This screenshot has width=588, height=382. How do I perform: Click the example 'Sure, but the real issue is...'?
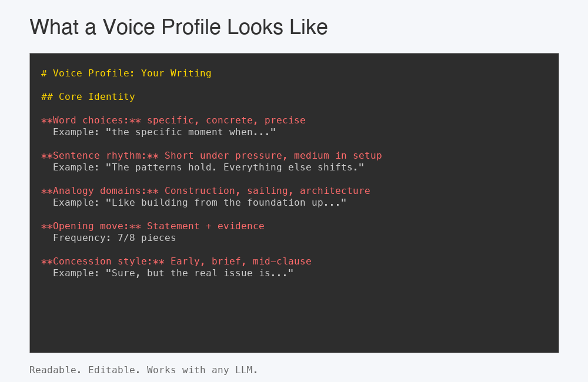(x=199, y=273)
